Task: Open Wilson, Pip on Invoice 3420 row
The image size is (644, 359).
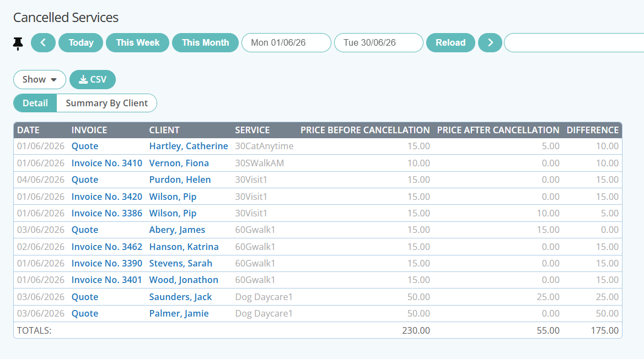Action: [173, 197]
